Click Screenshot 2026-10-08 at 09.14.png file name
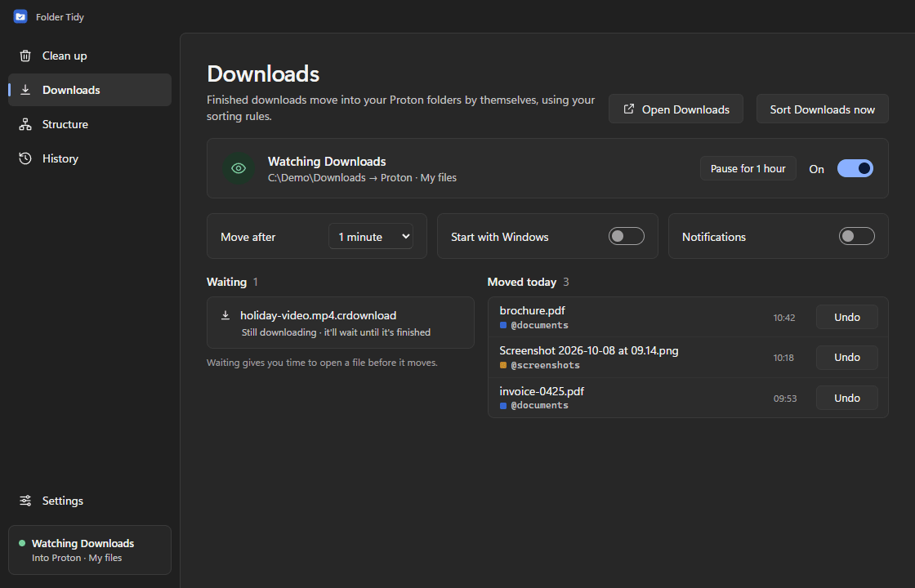Viewport: 915px width, 588px height. click(x=589, y=350)
